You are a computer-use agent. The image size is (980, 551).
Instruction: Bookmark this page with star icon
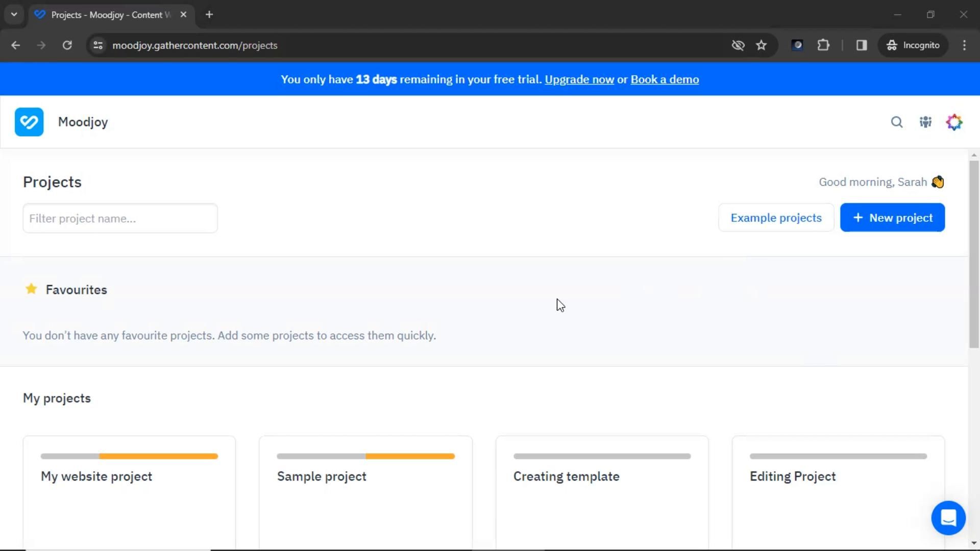point(761,45)
